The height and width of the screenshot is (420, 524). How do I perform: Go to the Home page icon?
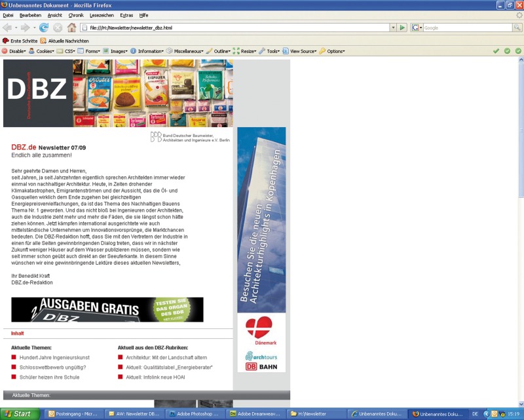point(71,28)
